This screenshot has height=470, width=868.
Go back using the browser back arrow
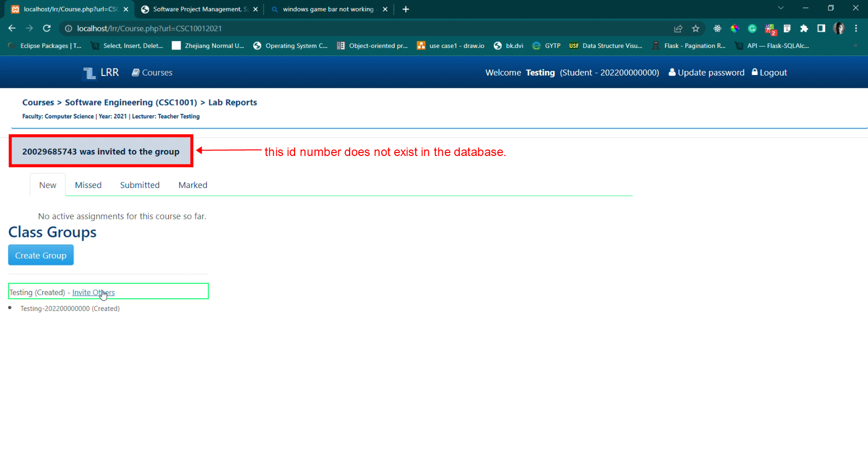coord(12,28)
